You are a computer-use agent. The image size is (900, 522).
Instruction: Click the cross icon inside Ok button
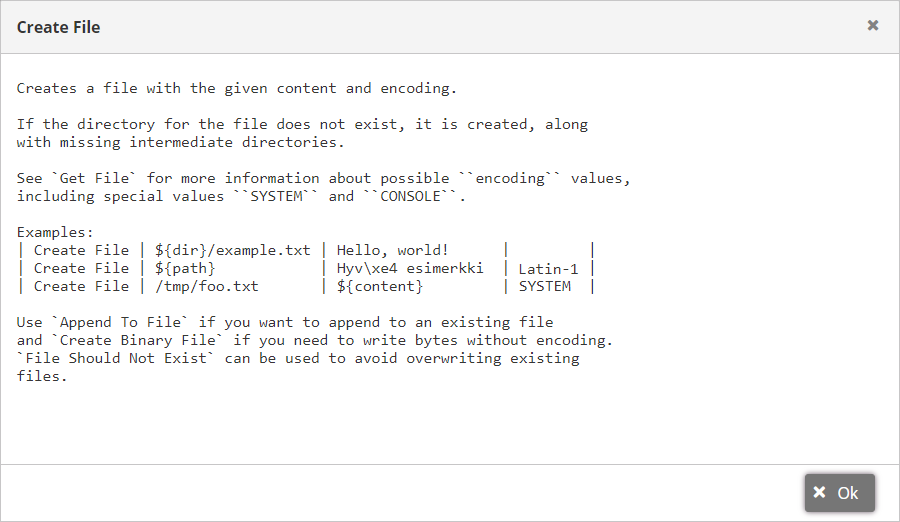coord(820,492)
